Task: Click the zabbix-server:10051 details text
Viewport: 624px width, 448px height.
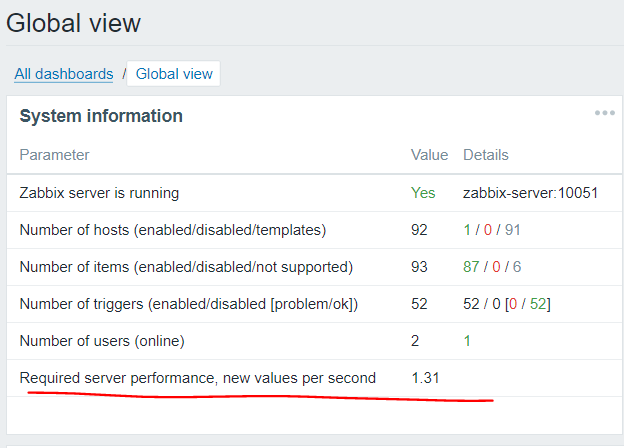Action: pos(530,192)
